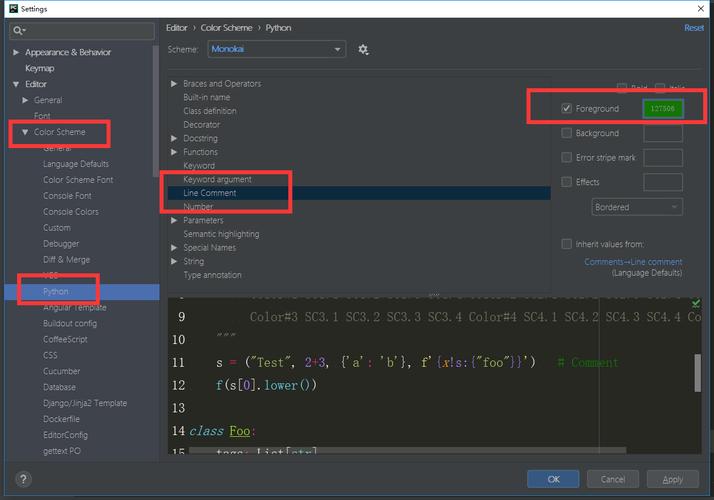
Task: Open Console Font settings
Action: coord(67,196)
